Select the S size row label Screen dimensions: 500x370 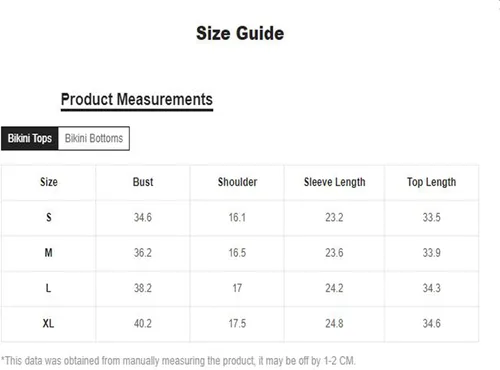(x=49, y=217)
